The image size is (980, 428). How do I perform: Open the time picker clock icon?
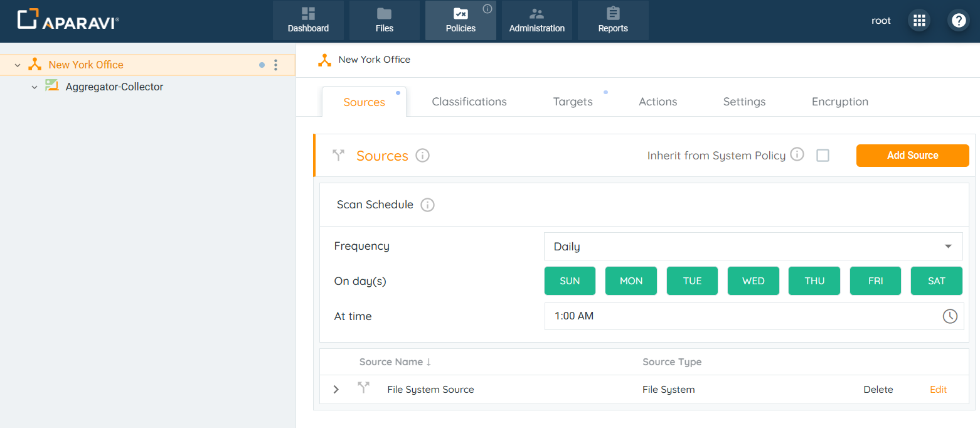(950, 316)
